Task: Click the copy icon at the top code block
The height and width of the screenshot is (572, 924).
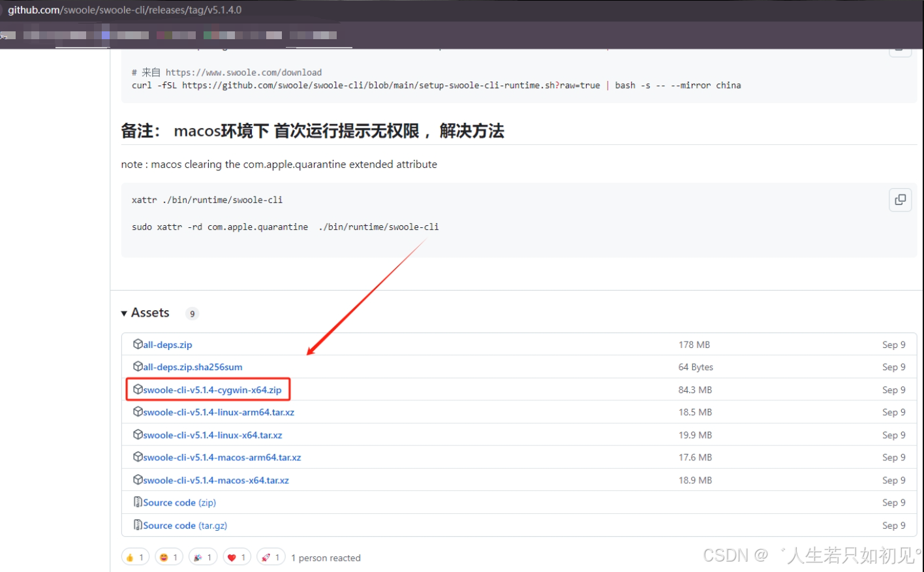Action: 900,49
